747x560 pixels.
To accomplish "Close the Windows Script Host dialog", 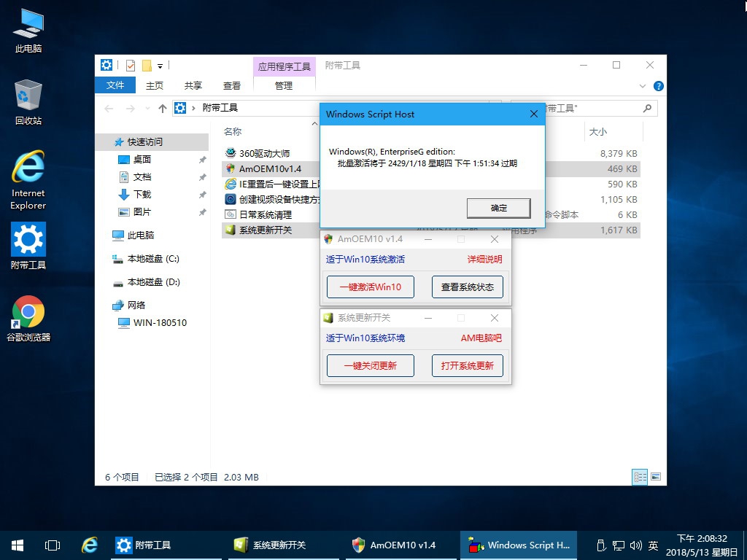I will point(533,114).
